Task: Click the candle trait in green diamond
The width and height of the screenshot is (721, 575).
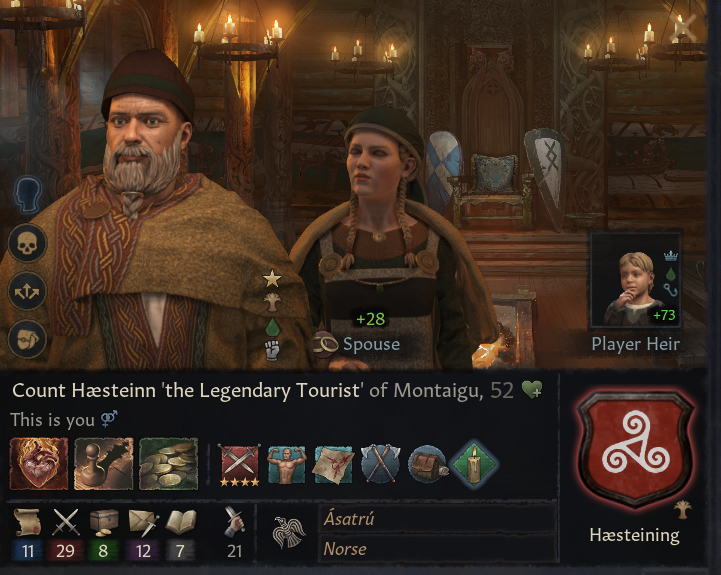Action: (x=474, y=463)
